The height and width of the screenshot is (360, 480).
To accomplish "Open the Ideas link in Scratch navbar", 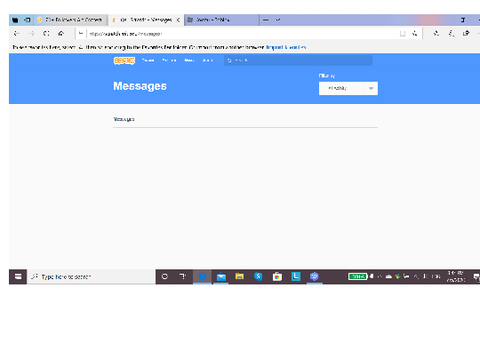I will pyautogui.click(x=189, y=60).
